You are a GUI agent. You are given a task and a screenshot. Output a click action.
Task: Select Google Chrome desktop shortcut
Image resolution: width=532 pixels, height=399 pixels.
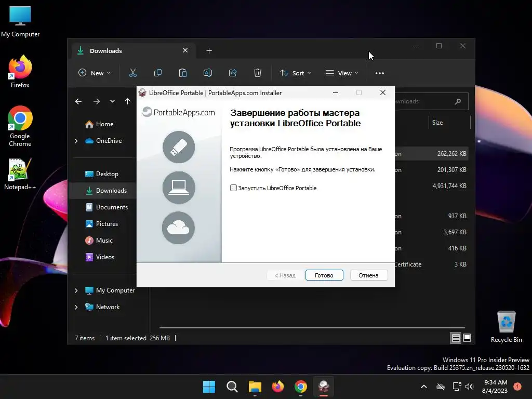pos(20,126)
